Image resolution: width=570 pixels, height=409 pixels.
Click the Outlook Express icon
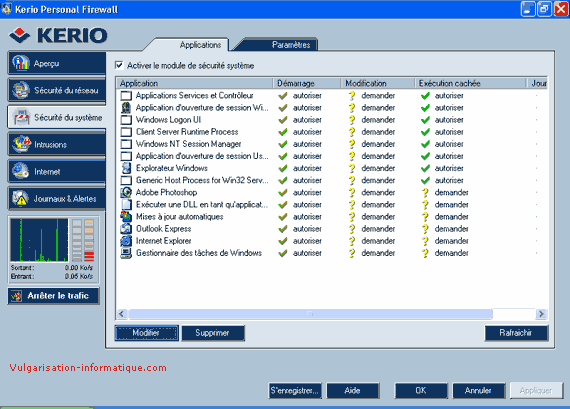tap(126, 229)
